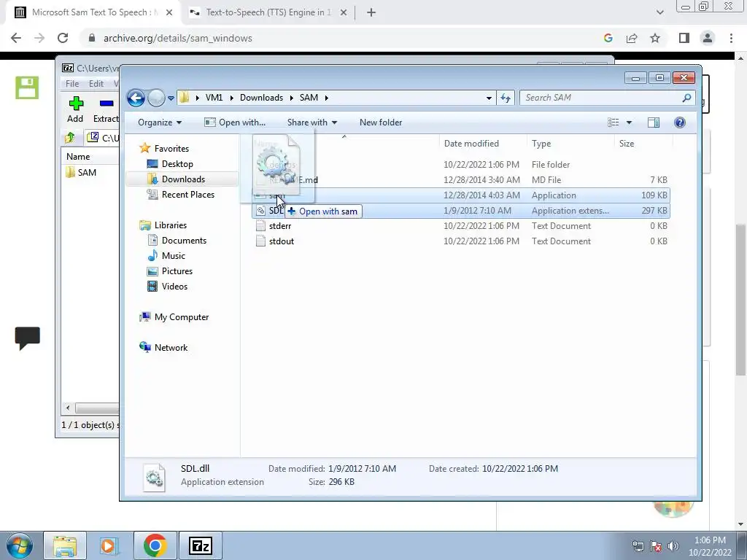Image resolution: width=747 pixels, height=560 pixels.
Task: Select the stderr text document
Action: 461,226
